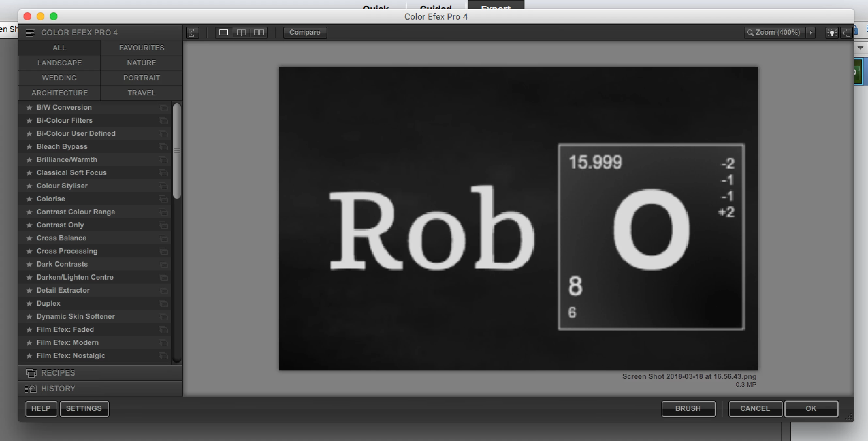The width and height of the screenshot is (868, 441).
Task: Open presets icon for B/W Conversion
Action: click(163, 107)
